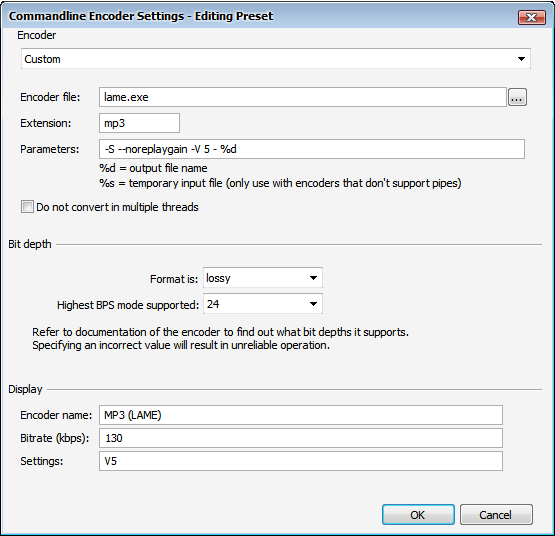Image resolution: width=555 pixels, height=536 pixels.
Task: Click the arrow on the Encoder combo box
Action: 521,59
